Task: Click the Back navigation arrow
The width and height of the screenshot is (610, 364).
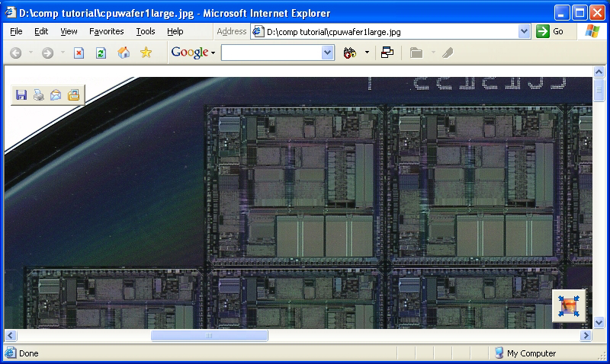Action: [x=15, y=53]
